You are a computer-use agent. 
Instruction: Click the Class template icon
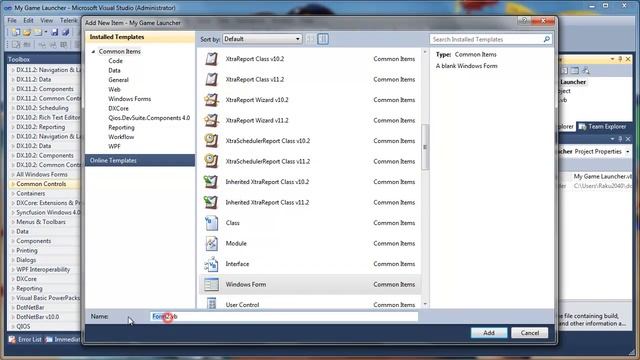(x=211, y=223)
